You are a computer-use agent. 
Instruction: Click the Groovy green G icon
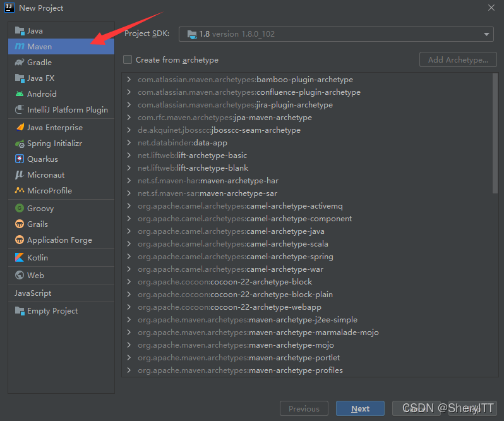(20, 208)
